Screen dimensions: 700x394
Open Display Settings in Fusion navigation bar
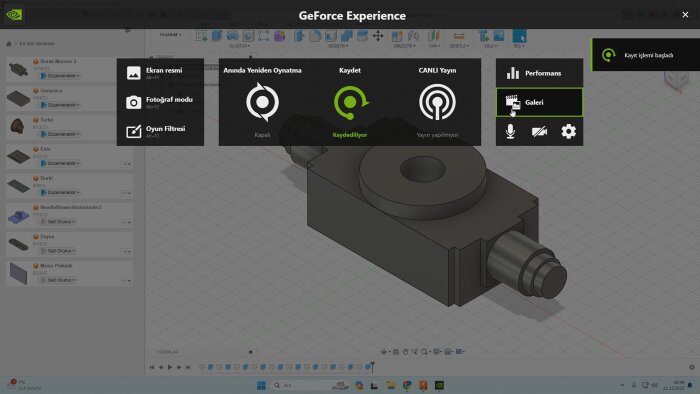[437, 352]
